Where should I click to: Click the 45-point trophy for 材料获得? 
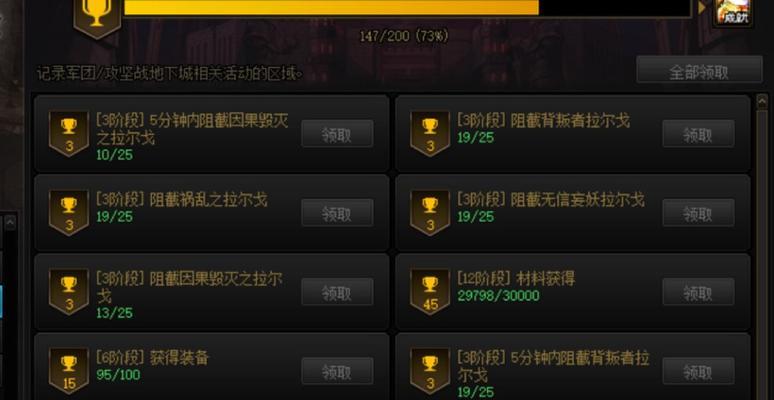pos(430,292)
